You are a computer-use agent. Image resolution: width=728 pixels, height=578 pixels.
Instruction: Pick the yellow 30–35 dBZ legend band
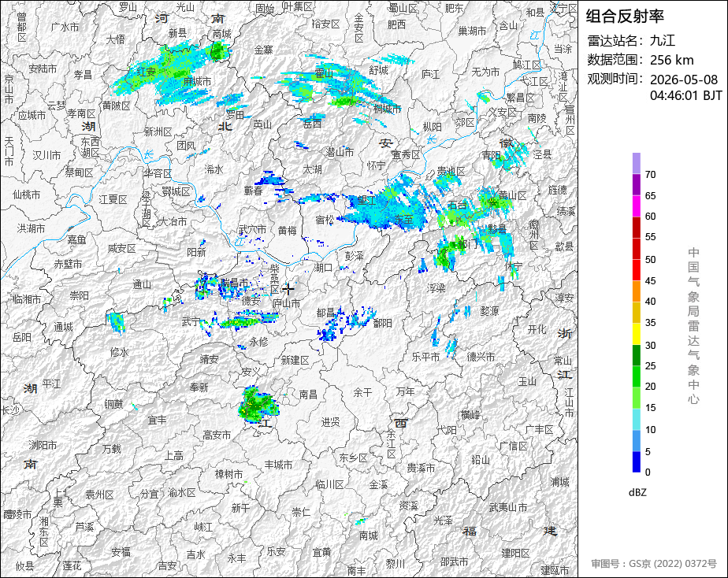636,334
